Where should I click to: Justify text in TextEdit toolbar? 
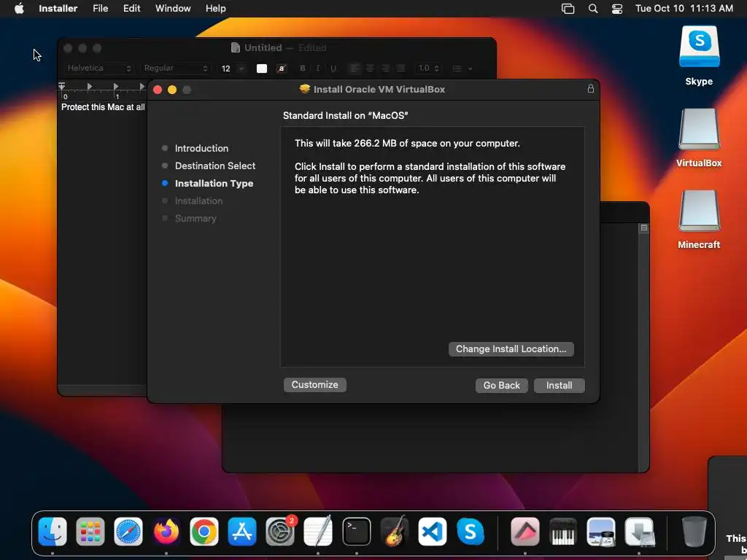coord(401,68)
